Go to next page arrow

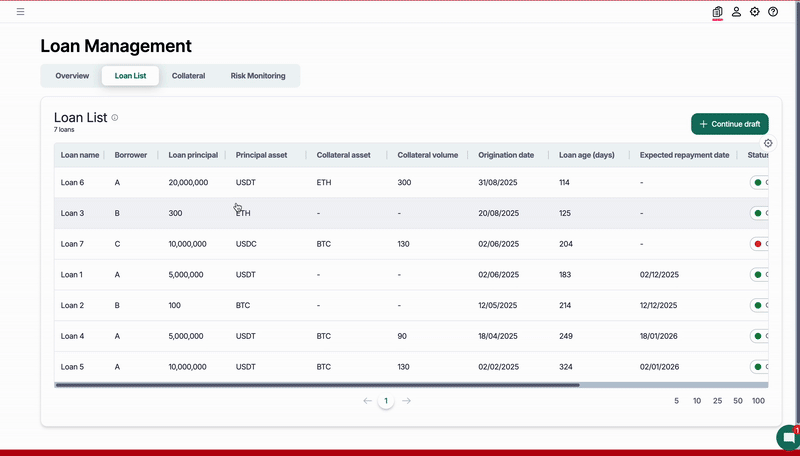[x=406, y=401]
